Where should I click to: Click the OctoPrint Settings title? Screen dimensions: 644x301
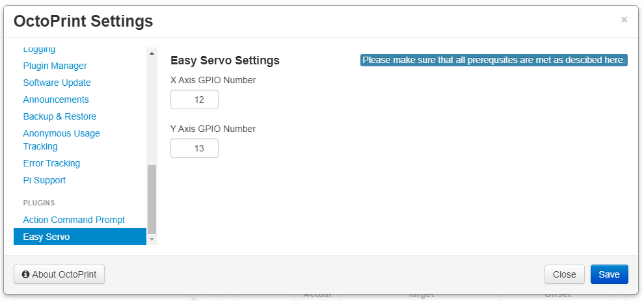pos(83,21)
